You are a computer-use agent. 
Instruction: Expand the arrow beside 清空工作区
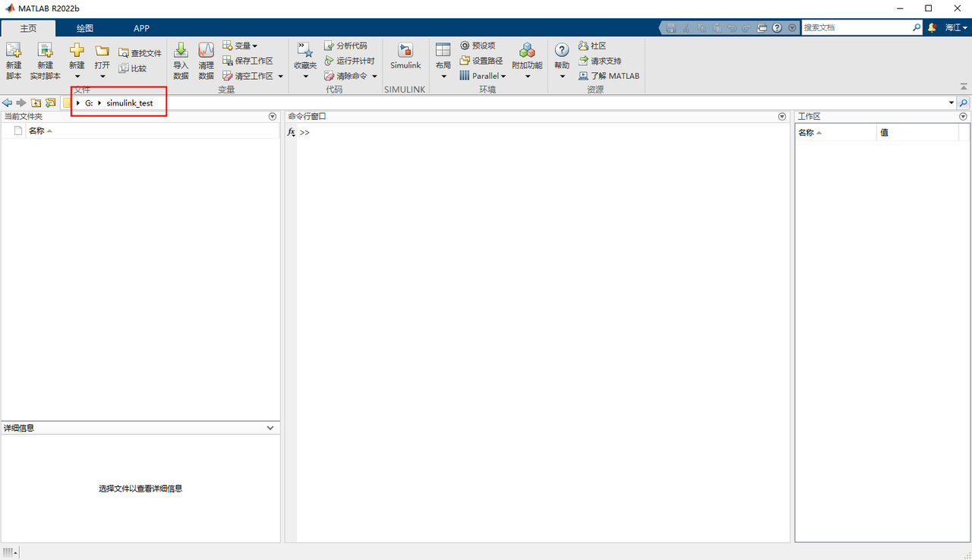(x=280, y=76)
